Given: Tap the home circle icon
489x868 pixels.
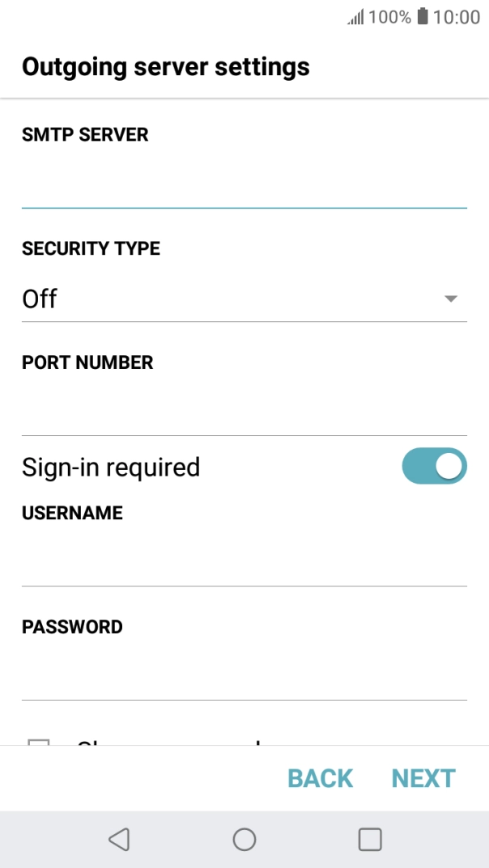Looking at the screenshot, I should pos(244,839).
